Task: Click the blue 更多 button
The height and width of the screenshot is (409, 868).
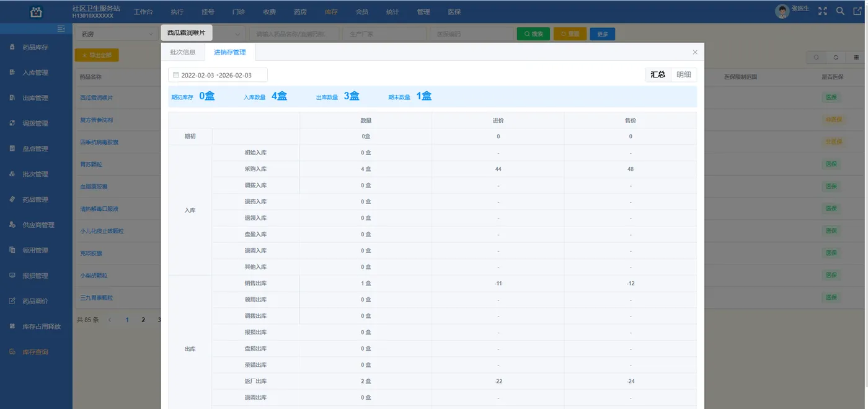Action: [603, 34]
